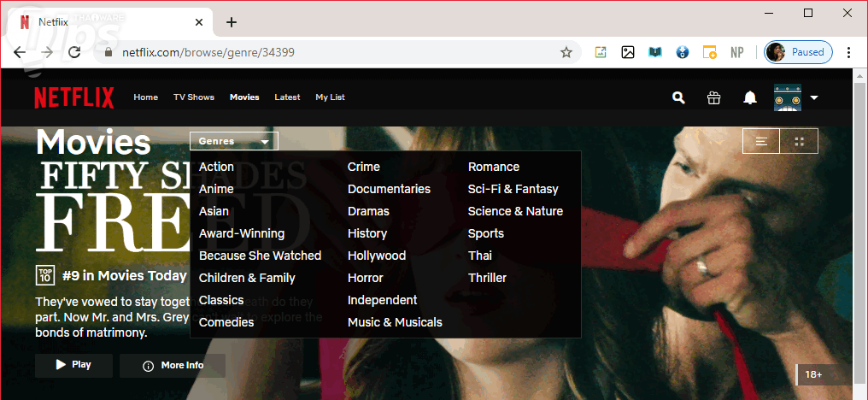This screenshot has height=400, width=868.
Task: Choose Asian genre
Action: [x=214, y=211]
